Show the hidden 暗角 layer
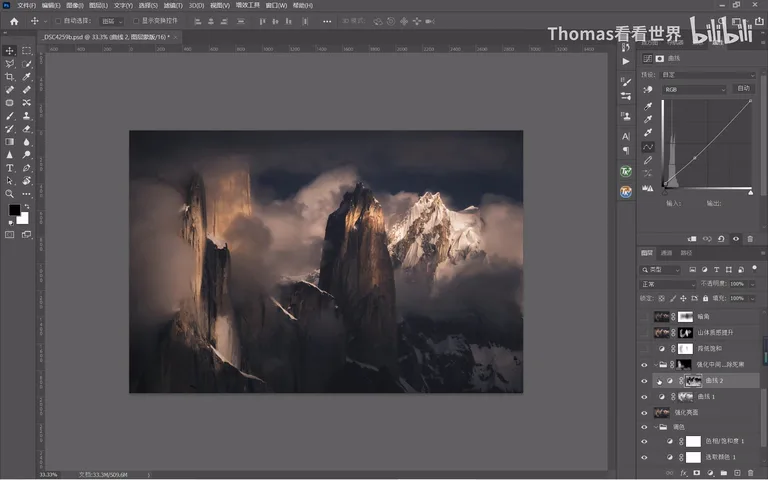 pos(644,317)
